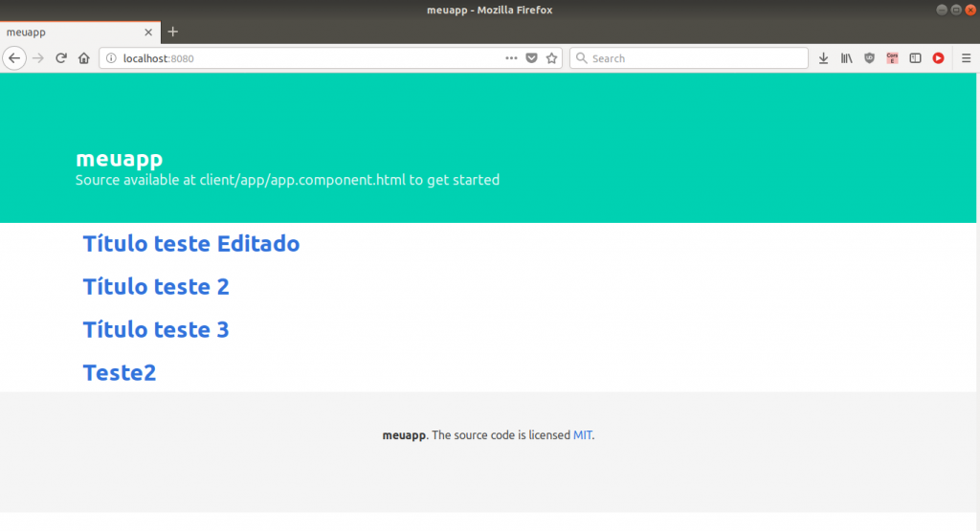Close the meuapp tab
Viewport: 980px width, 531px height.
point(147,32)
